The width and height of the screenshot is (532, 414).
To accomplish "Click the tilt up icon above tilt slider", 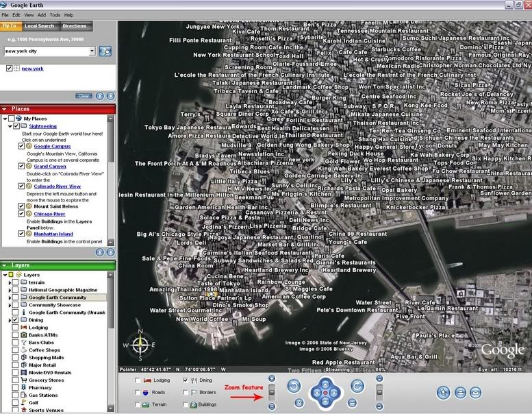I will click(x=380, y=378).
